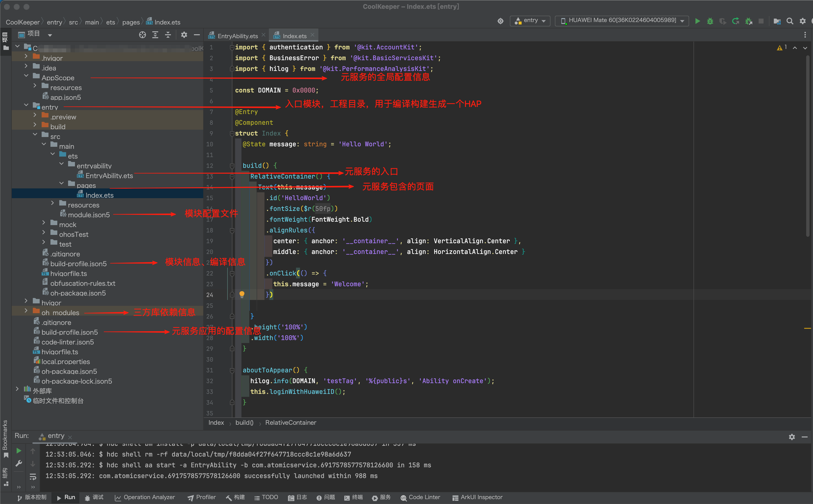Select app.json5 under AppScope

point(65,97)
